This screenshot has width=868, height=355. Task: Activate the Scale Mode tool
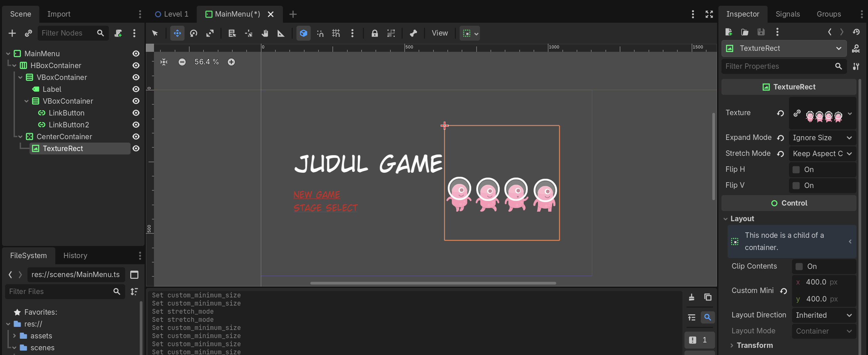click(x=210, y=33)
